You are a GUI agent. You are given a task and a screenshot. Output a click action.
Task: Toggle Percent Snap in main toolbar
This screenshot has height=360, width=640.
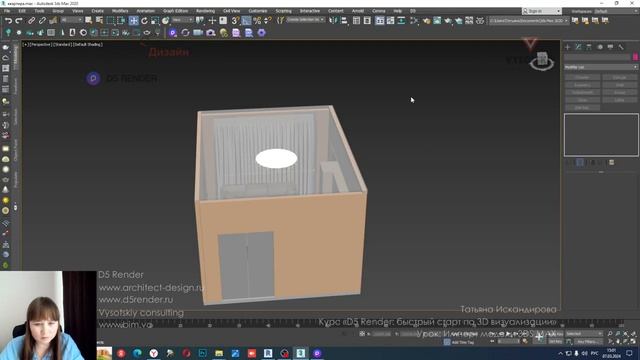coord(257,20)
